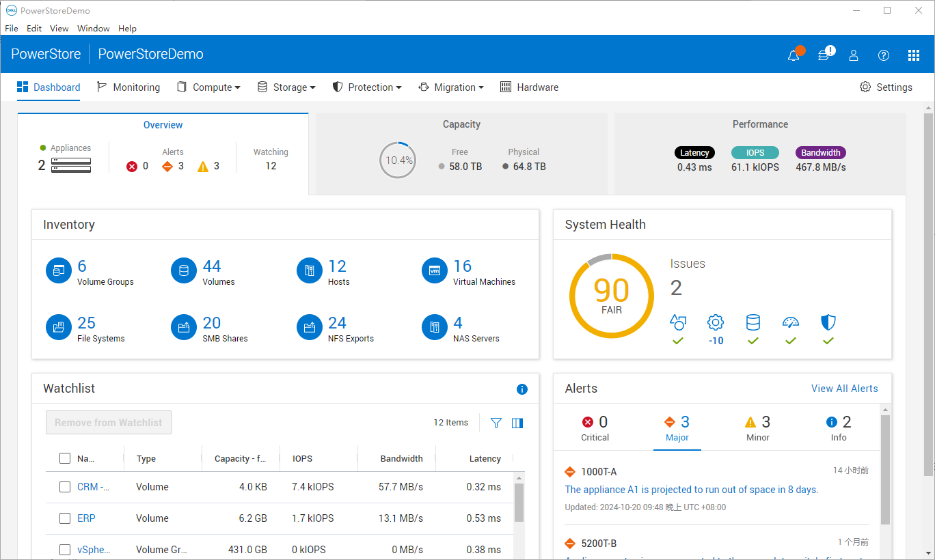
Task: Open the apps grid icon
Action: click(x=914, y=55)
